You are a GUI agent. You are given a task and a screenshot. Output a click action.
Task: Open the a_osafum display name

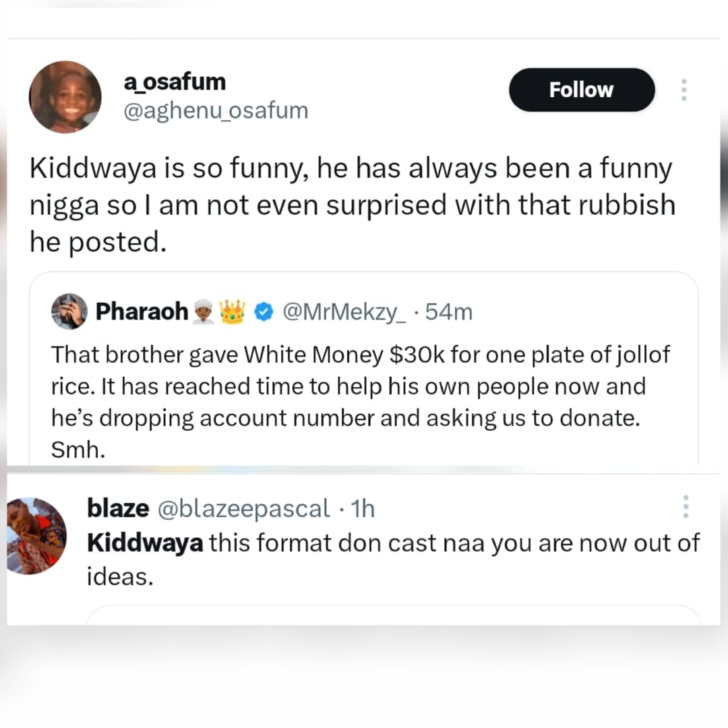point(175,82)
